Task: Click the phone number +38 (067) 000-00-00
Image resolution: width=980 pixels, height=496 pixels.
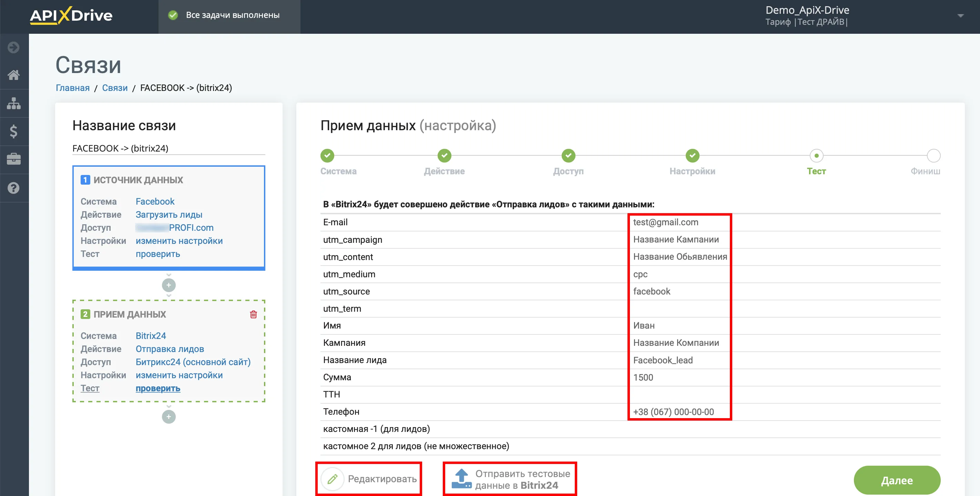Action: coord(673,412)
